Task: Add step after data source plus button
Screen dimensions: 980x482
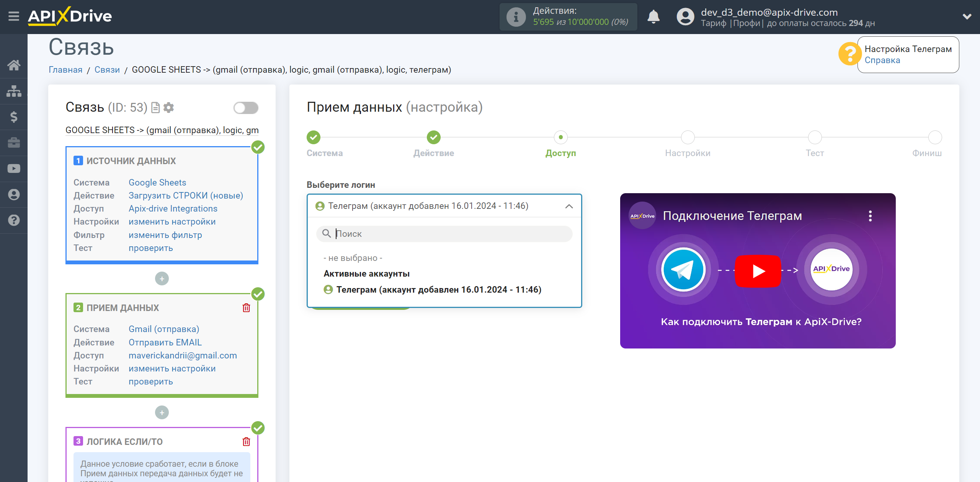Action: pos(162,278)
